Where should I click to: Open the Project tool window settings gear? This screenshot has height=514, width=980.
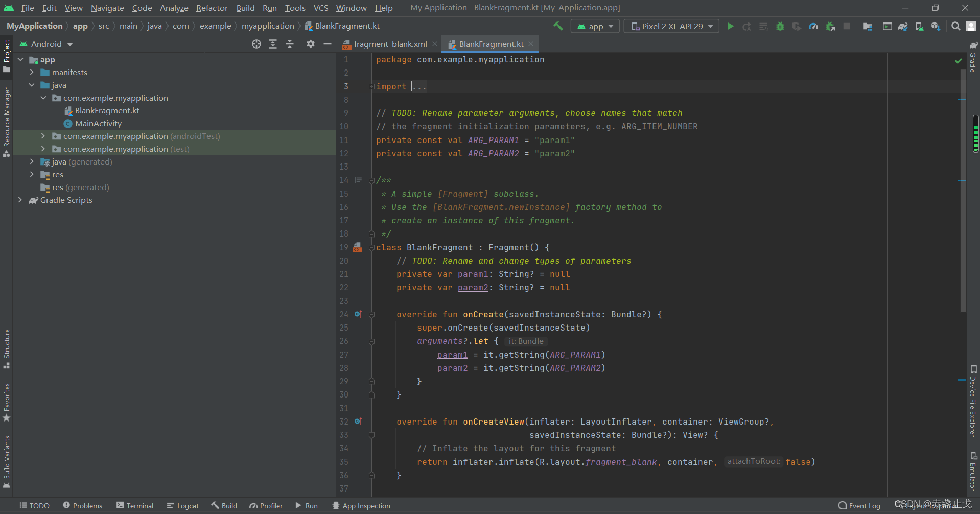pyautogui.click(x=310, y=44)
